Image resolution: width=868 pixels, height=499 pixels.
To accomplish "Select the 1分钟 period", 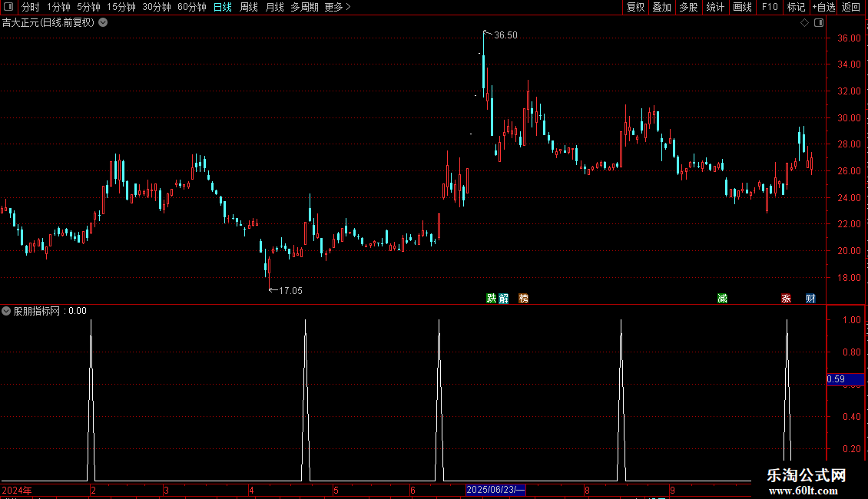I will (x=58, y=7).
